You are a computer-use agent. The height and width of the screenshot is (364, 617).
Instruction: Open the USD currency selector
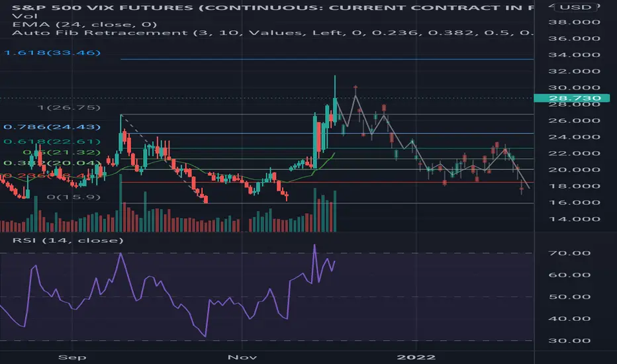(575, 7)
